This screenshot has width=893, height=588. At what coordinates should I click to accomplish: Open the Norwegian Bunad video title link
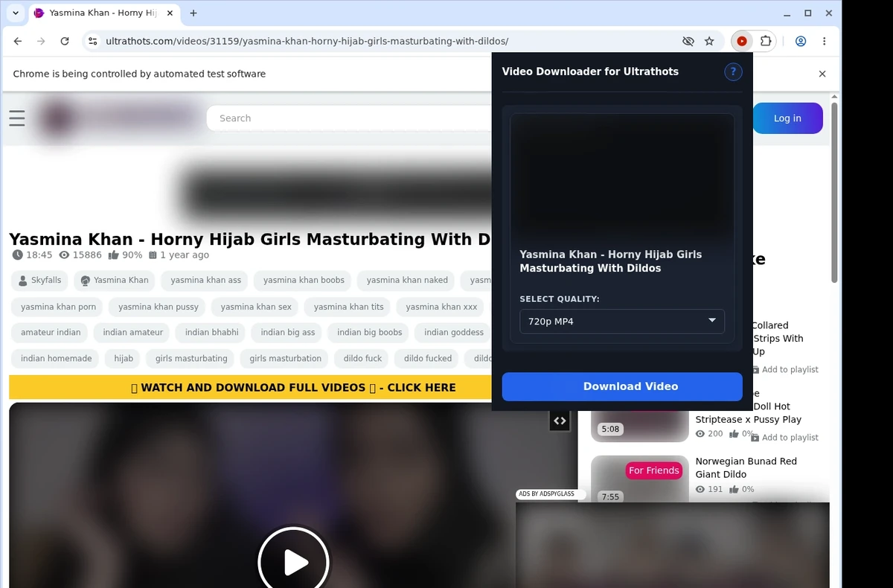pyautogui.click(x=746, y=467)
